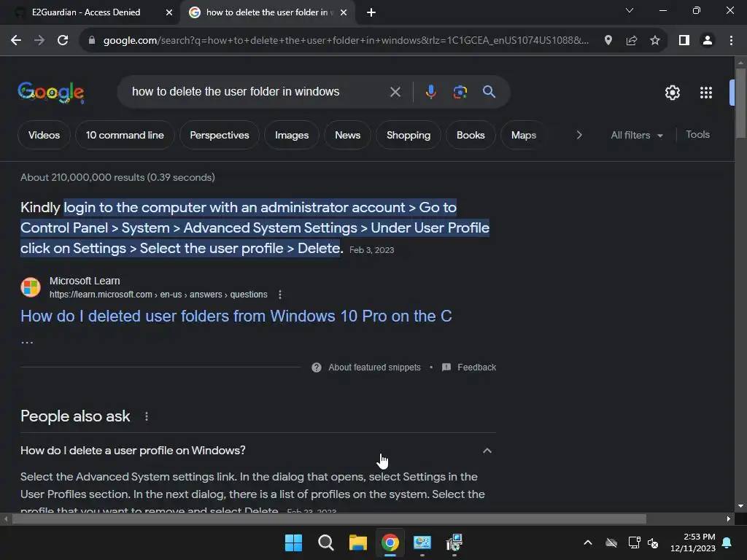Search by image with Google Lens
This screenshot has height=560, width=747.
(460, 92)
